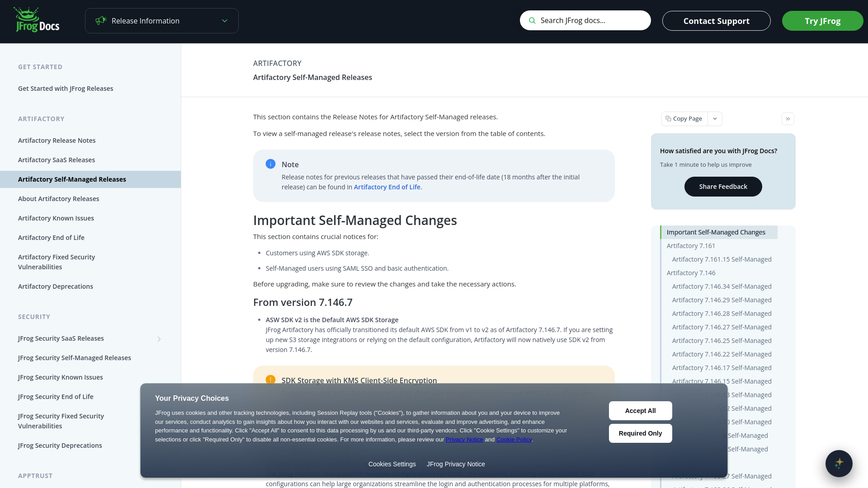Jump to Artifactory 7.161 in contents
This screenshot has height=488, width=868.
pos(691,246)
